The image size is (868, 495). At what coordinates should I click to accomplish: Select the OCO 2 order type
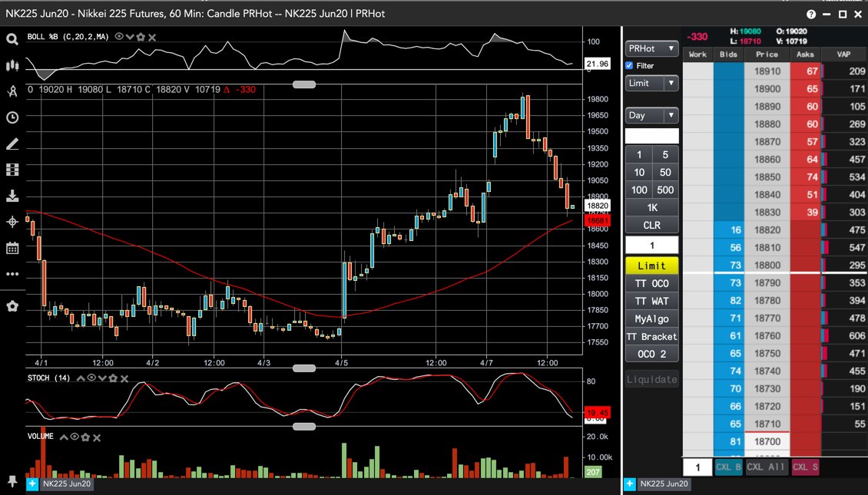click(x=651, y=355)
